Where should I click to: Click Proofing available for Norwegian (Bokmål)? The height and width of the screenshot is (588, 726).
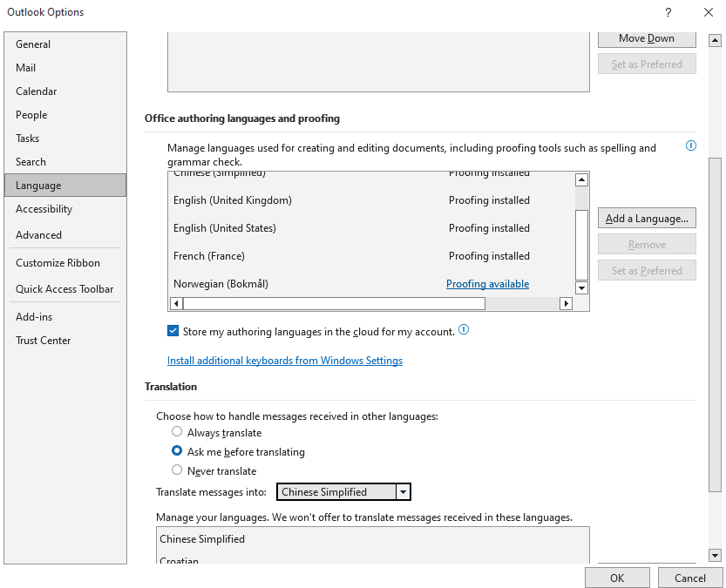487,283
